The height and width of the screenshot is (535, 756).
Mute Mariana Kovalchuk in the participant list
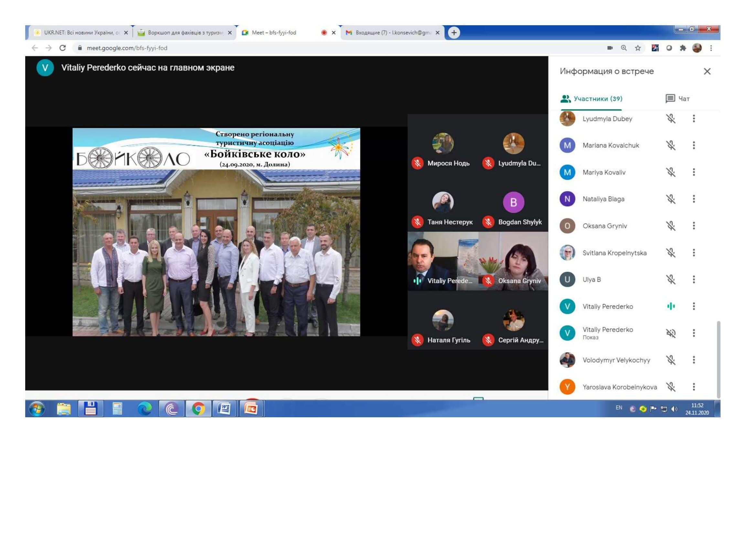[671, 145]
